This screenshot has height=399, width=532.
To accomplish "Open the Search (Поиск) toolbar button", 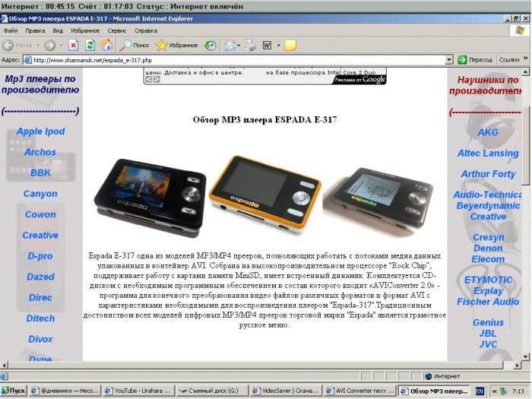I will pyautogui.click(x=135, y=45).
